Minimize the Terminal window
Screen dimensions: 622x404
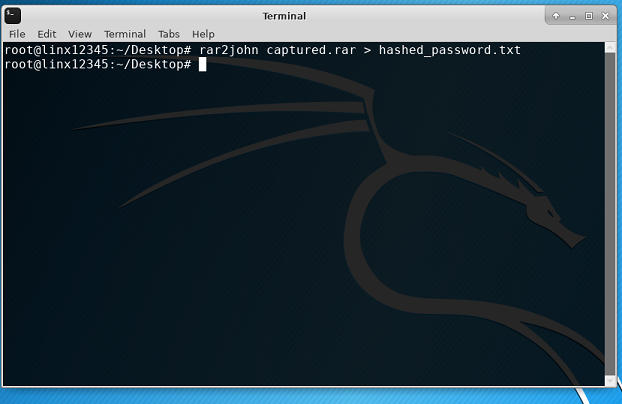tap(572, 17)
